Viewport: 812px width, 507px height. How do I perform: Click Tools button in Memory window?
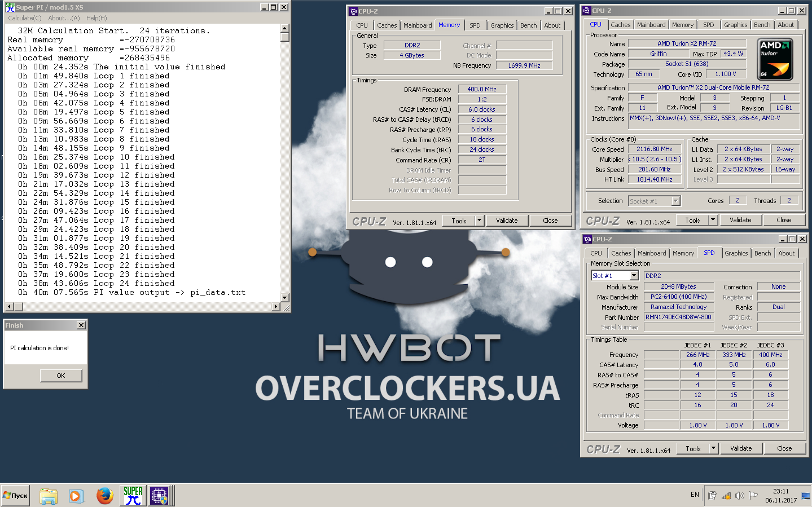(459, 221)
